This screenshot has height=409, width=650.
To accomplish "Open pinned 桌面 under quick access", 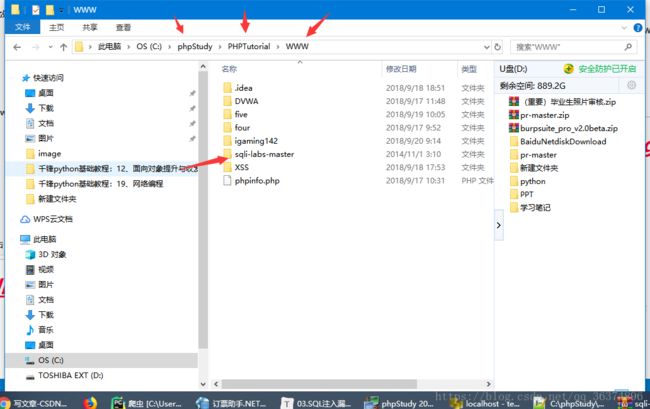I will tap(46, 93).
